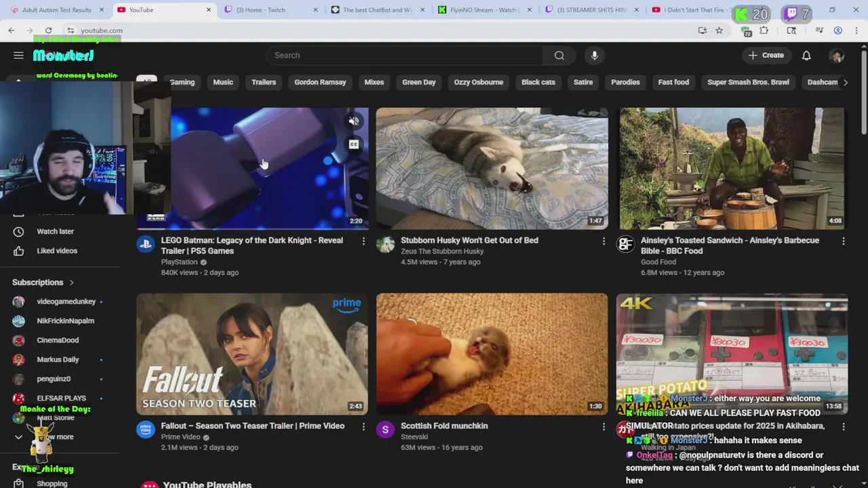Select the Satire chip
868x488 pixels.
pyautogui.click(x=583, y=82)
